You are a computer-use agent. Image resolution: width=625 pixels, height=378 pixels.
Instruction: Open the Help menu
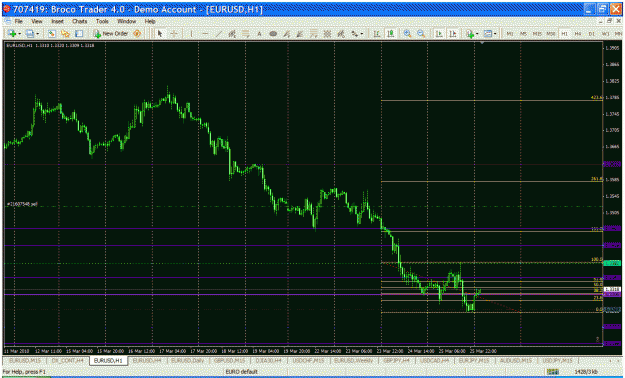(x=150, y=21)
